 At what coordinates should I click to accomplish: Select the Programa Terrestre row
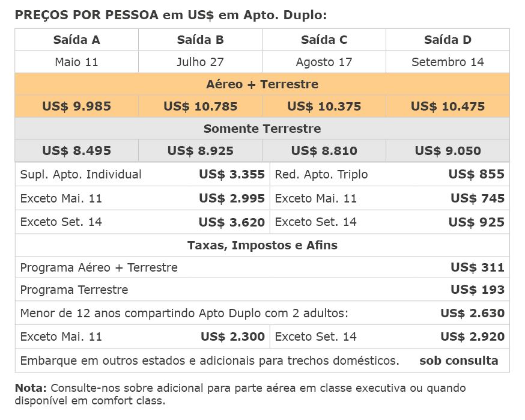[x=262, y=290]
